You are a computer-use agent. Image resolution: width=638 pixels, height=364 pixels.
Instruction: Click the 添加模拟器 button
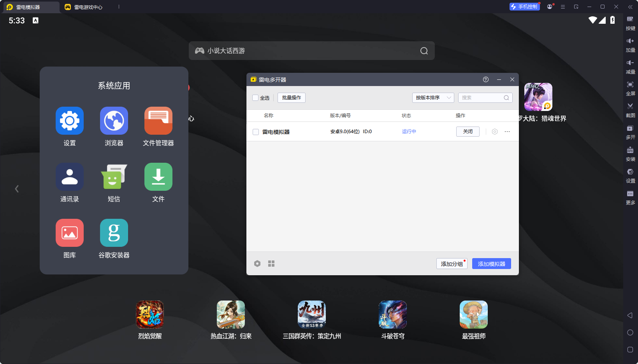491,264
